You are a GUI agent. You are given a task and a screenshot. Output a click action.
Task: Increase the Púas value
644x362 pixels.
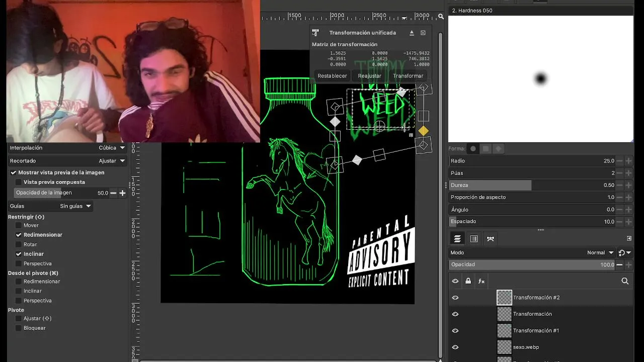click(628, 173)
